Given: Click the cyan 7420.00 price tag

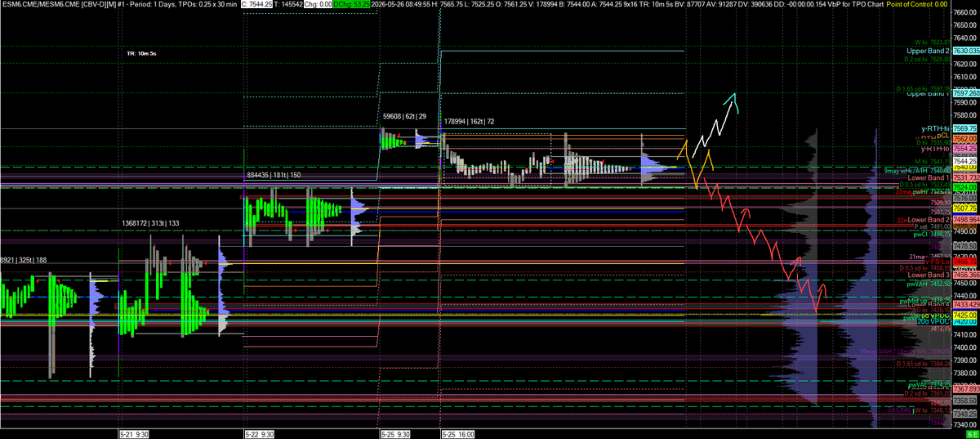Looking at the screenshot, I should coord(964,322).
